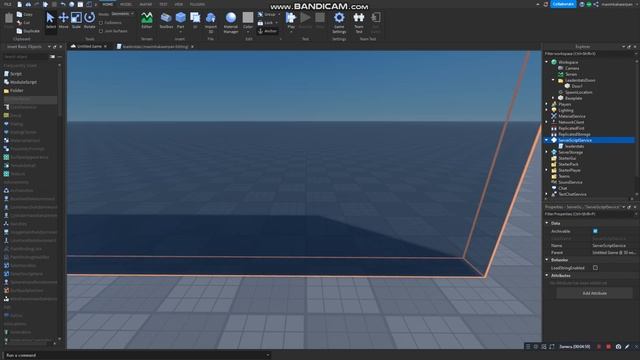Click the Lock button

pos(267,23)
